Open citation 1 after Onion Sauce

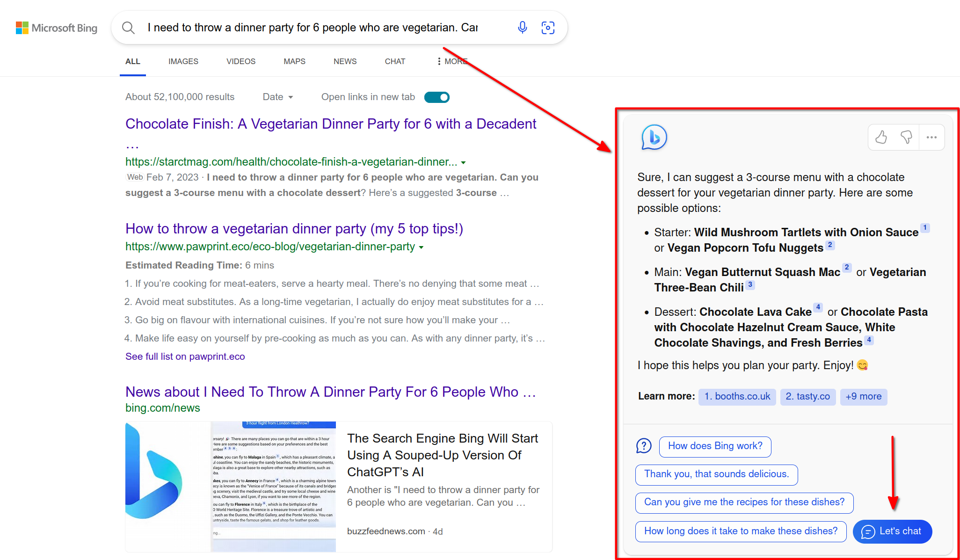pyautogui.click(x=925, y=228)
